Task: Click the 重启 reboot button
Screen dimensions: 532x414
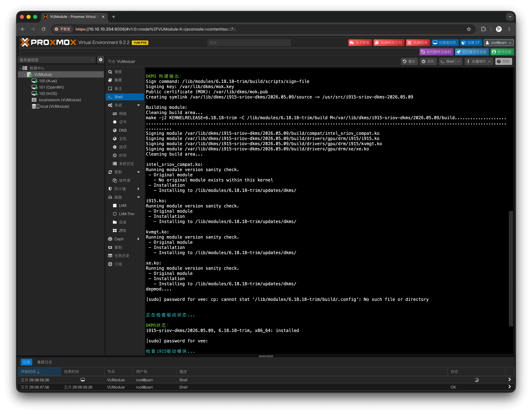Action: [409, 61]
